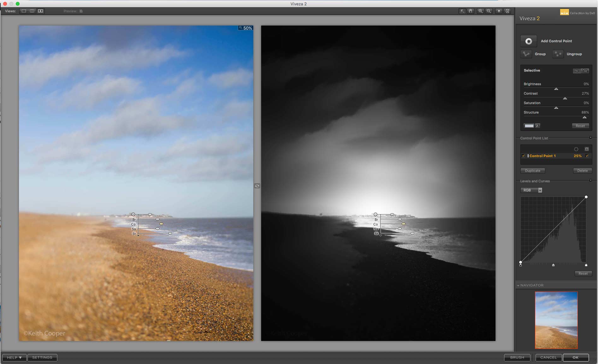Collapse the Navigator panel
Screen dimensions: 598x364
[x=518, y=285]
